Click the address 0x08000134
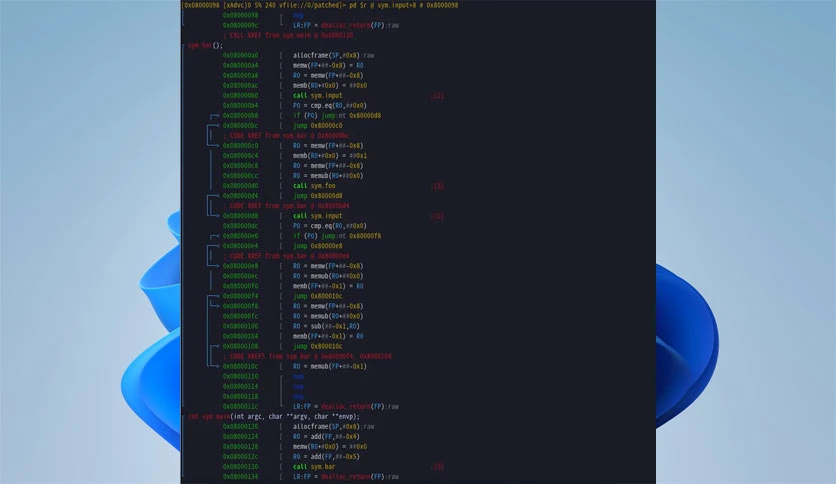 [x=240, y=477]
